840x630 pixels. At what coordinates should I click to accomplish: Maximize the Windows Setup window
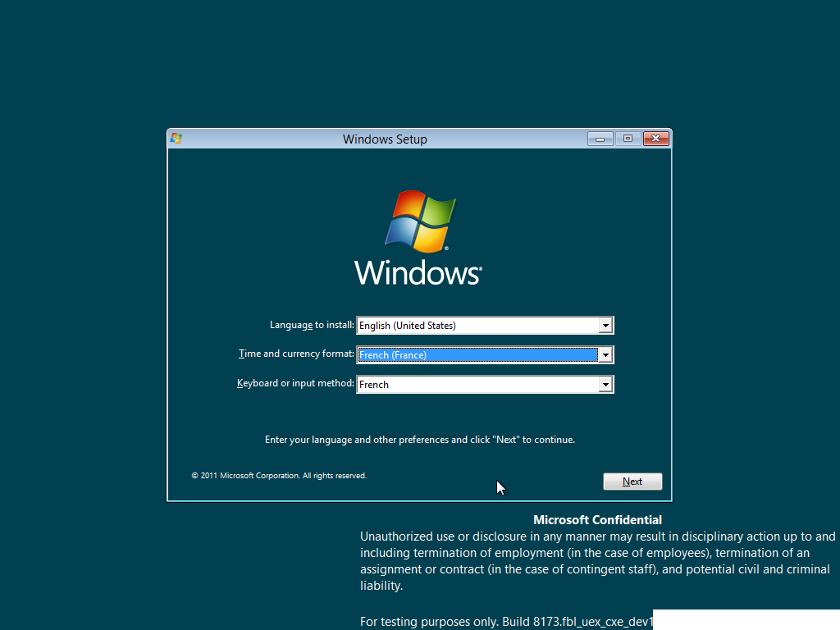point(628,139)
